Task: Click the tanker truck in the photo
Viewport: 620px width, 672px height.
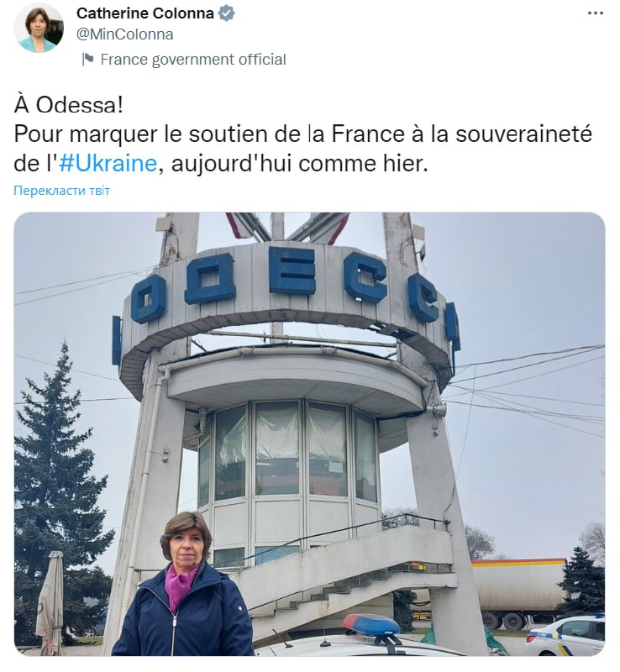Action: pos(519,591)
